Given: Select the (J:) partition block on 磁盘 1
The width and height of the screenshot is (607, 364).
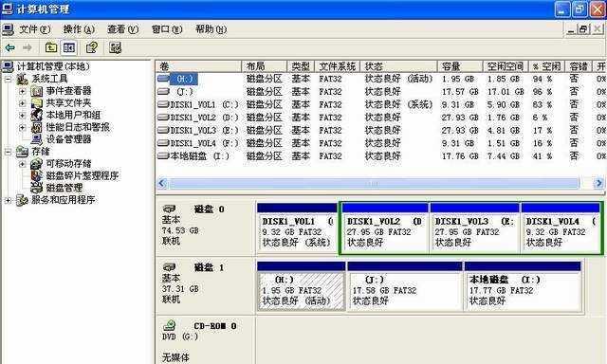Looking at the screenshot, I should pos(405,286).
